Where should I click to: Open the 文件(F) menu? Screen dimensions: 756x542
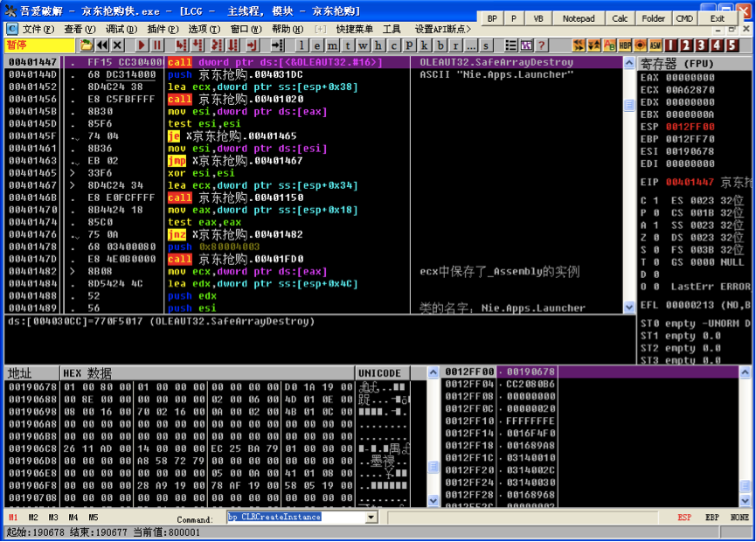pos(38,30)
